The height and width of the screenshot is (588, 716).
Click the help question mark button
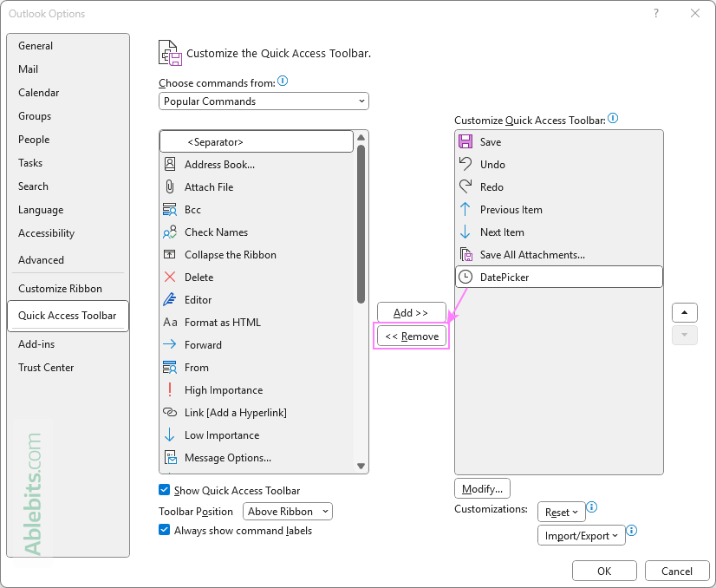point(656,13)
